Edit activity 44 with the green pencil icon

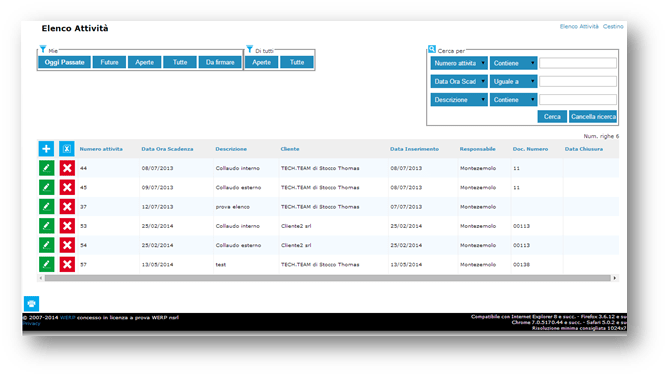pyautogui.click(x=47, y=168)
